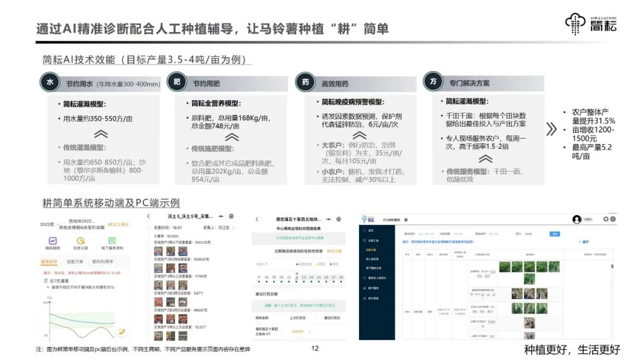640x360 pixels.
Task: Open the orange 历史方案 link
Action: click(x=334, y=251)
